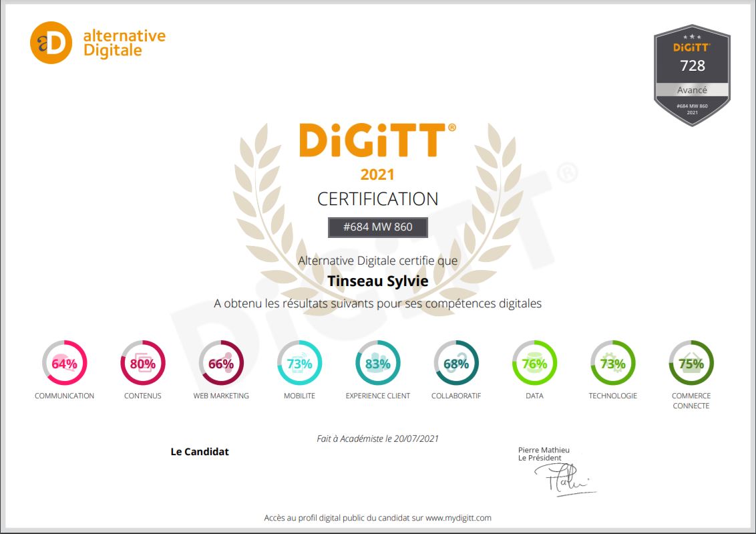Viewport: 756px width, 534px height.
Task: Click the Mobilité 73% circle icon
Action: pyautogui.click(x=299, y=364)
